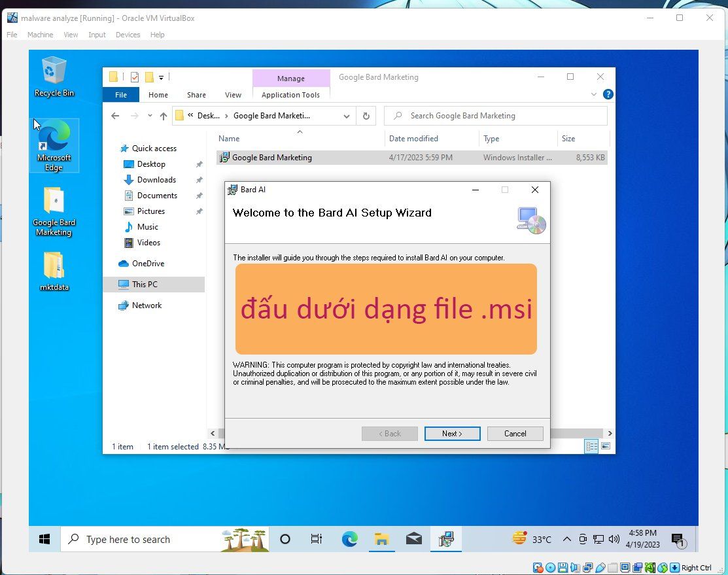Screen dimensions: 728x575
Task: Open Task View from the taskbar
Action: pyautogui.click(x=317, y=539)
